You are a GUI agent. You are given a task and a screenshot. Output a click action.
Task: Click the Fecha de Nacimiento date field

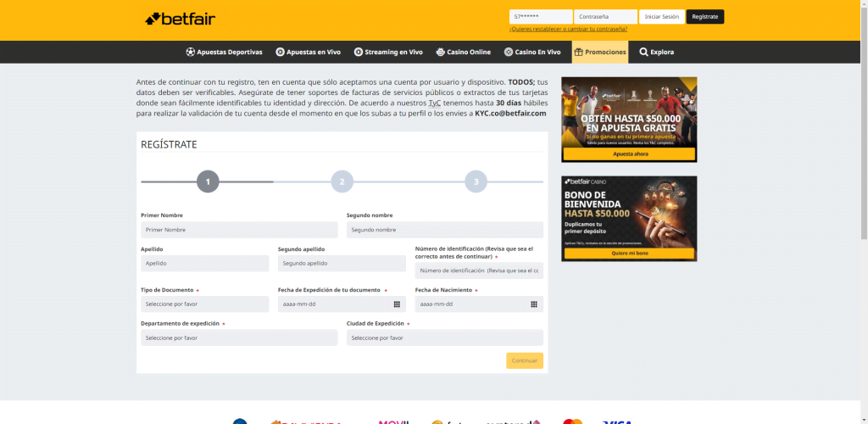pos(480,304)
